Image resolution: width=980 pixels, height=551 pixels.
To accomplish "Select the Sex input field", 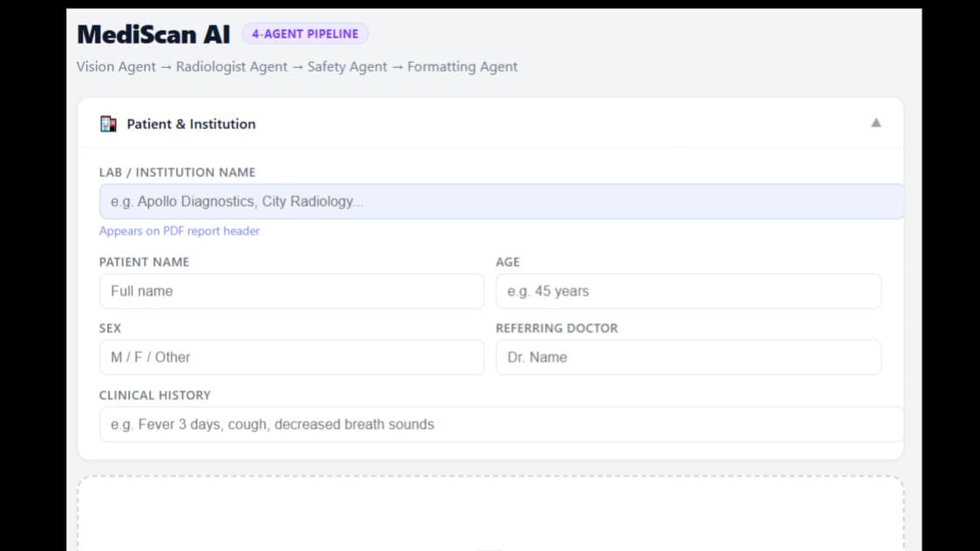I will pos(291,357).
